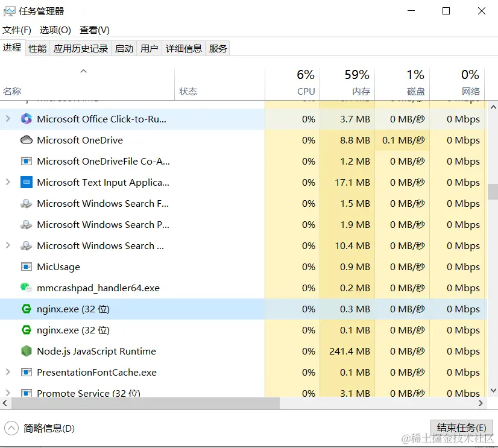Viewport: 498px width, 448px height.
Task: Click the Promote Service process icon
Action: pyautogui.click(x=27, y=393)
